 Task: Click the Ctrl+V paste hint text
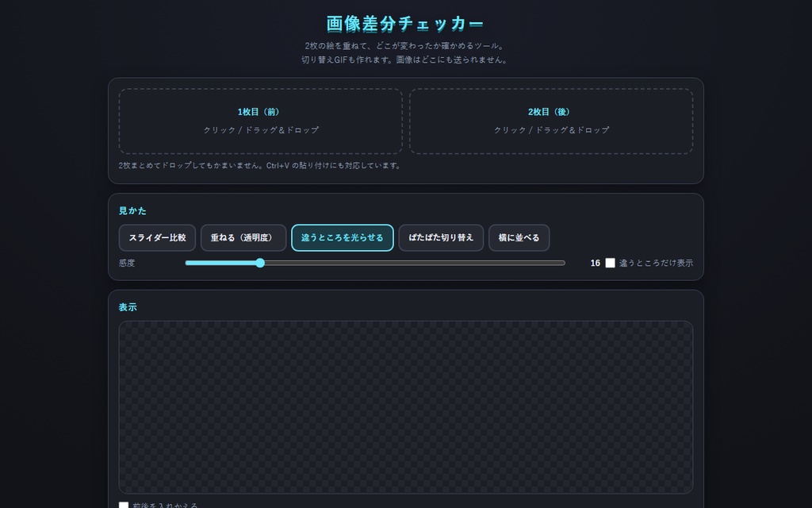(x=259, y=166)
